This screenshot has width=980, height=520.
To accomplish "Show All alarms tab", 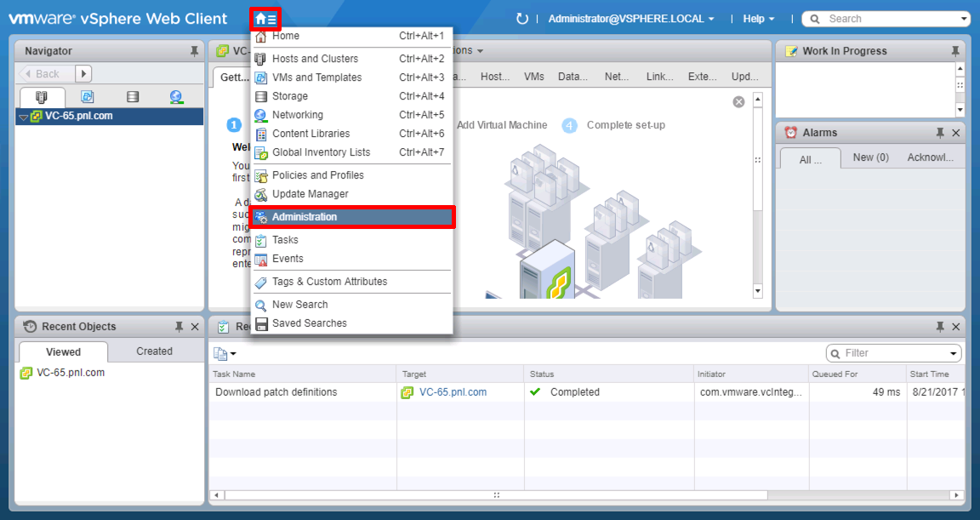I will click(x=811, y=159).
